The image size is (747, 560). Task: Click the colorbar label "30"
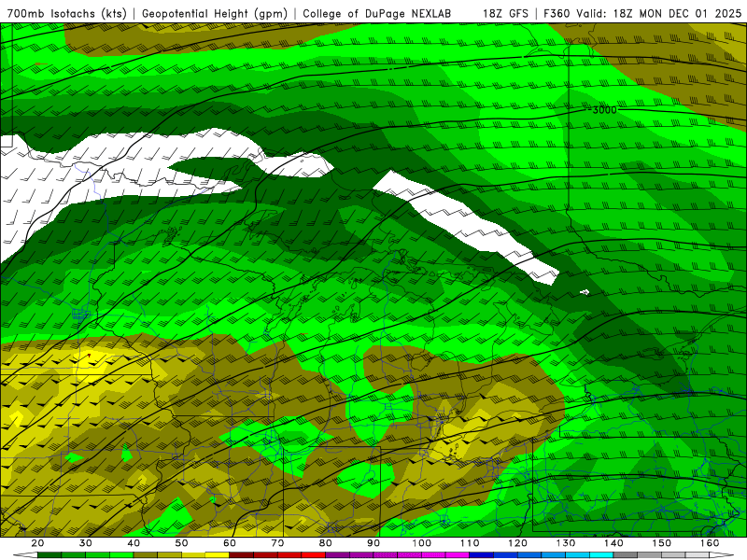coord(86,543)
